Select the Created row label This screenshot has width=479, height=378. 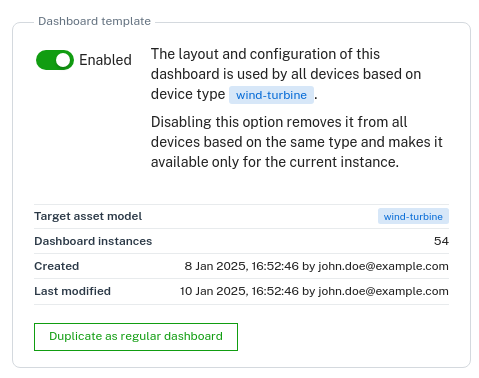pyautogui.click(x=57, y=266)
